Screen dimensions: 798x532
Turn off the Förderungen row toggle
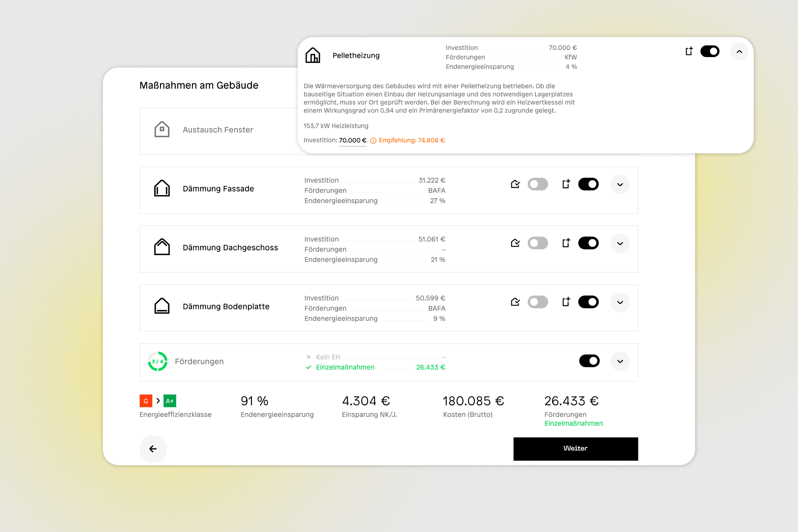[589, 361]
